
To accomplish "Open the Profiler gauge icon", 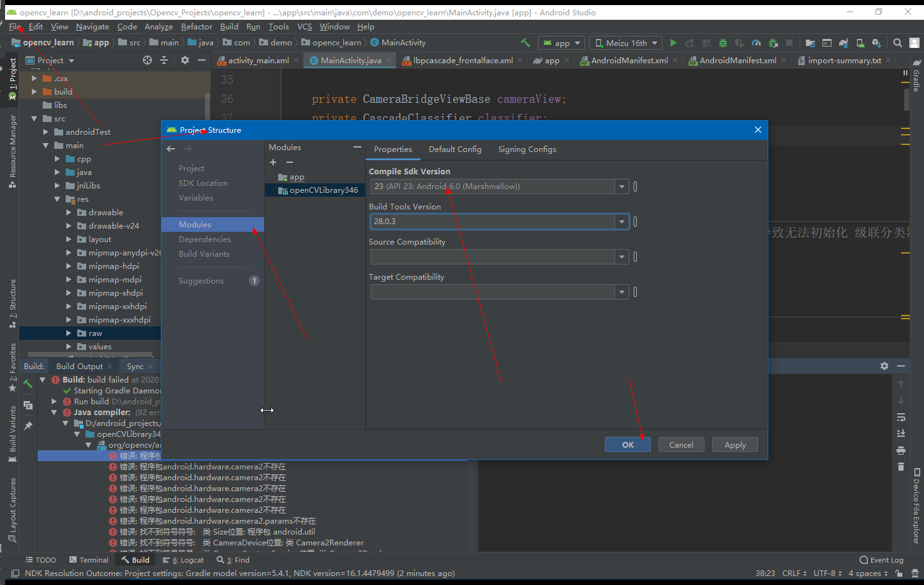I will coord(756,43).
